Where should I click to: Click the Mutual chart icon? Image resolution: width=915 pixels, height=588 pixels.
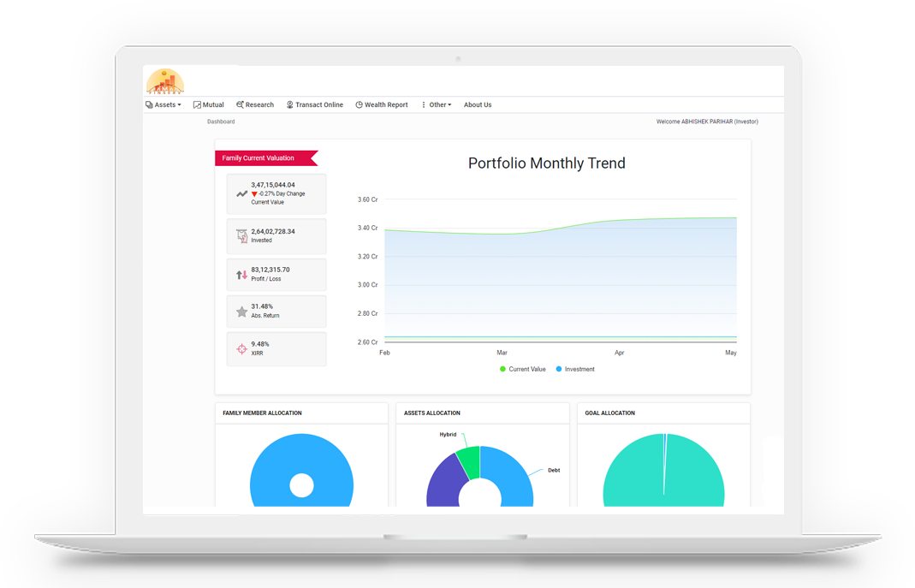click(x=197, y=105)
